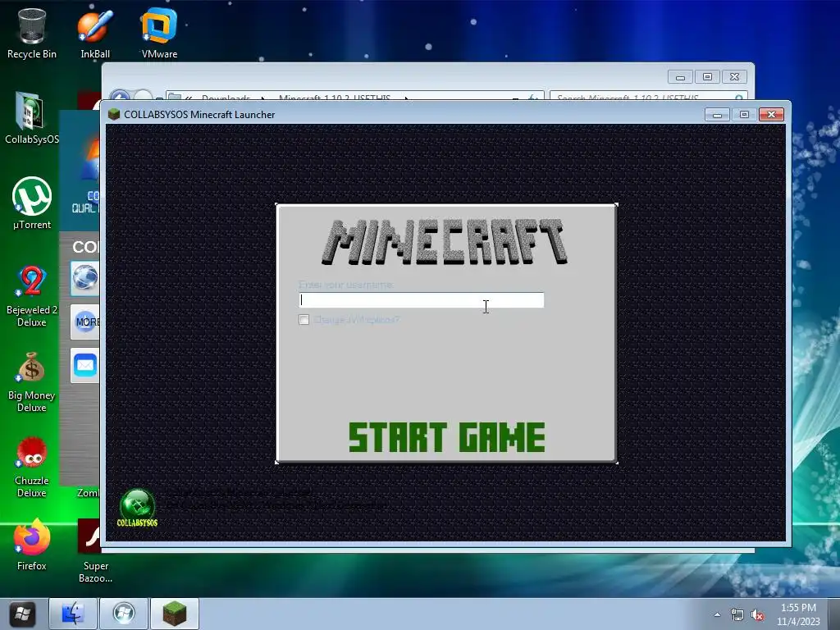Viewport: 840px width, 630px height.
Task: Open the Recycle Bin desktop icon
Action: point(32,33)
